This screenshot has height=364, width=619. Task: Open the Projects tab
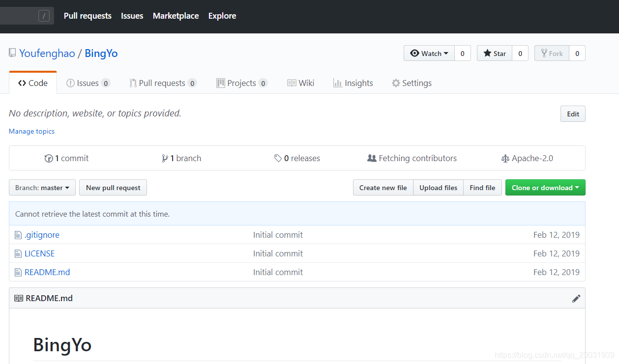[x=242, y=83]
